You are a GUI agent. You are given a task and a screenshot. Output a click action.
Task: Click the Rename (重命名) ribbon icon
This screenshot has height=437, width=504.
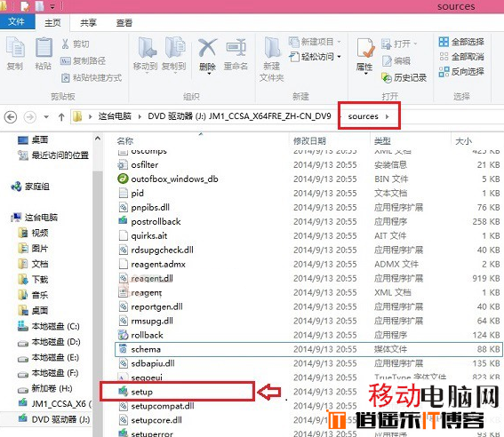pyautogui.click(x=236, y=54)
